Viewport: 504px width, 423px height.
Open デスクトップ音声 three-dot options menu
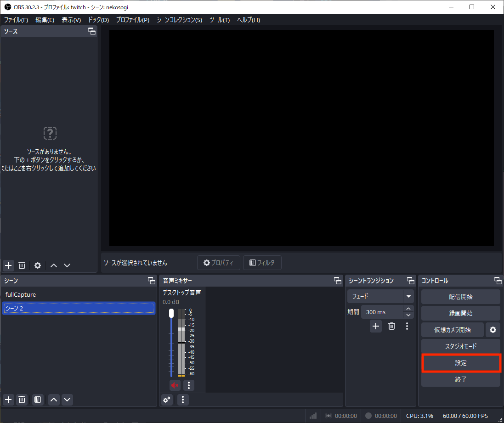point(189,385)
